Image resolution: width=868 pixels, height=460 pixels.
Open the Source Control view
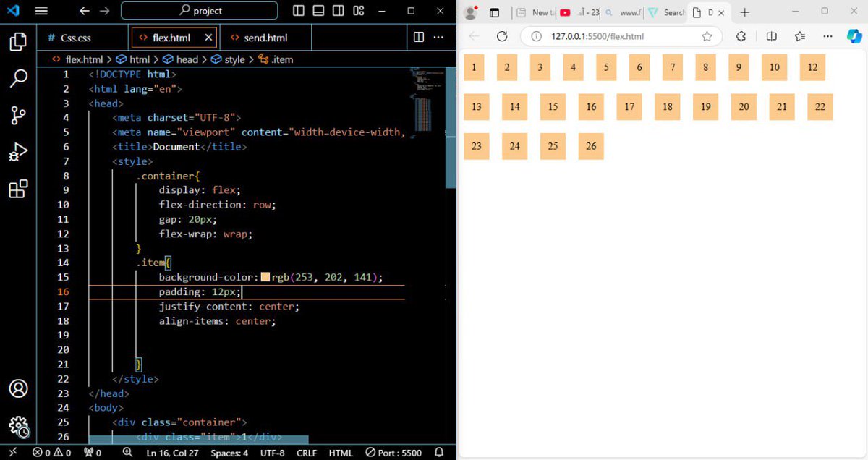pos(18,115)
